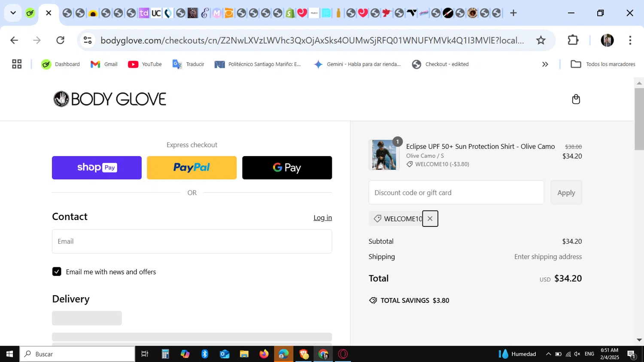Pay with PayPal button
Image resolution: width=644 pixels, height=362 pixels.
tap(191, 168)
